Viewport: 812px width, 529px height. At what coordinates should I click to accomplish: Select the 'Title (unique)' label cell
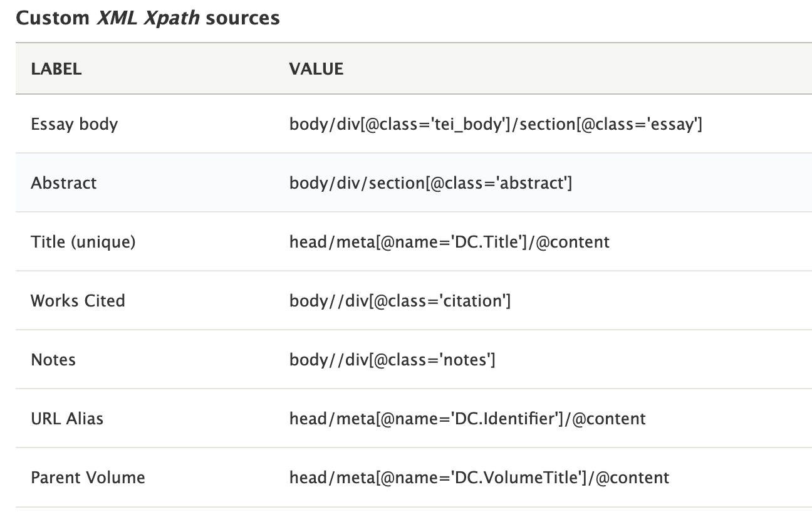coord(83,242)
